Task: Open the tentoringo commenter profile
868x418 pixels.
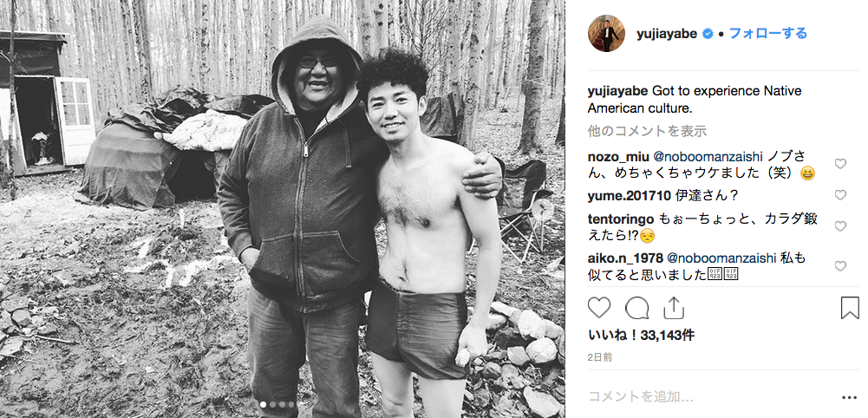Action: coord(621,219)
